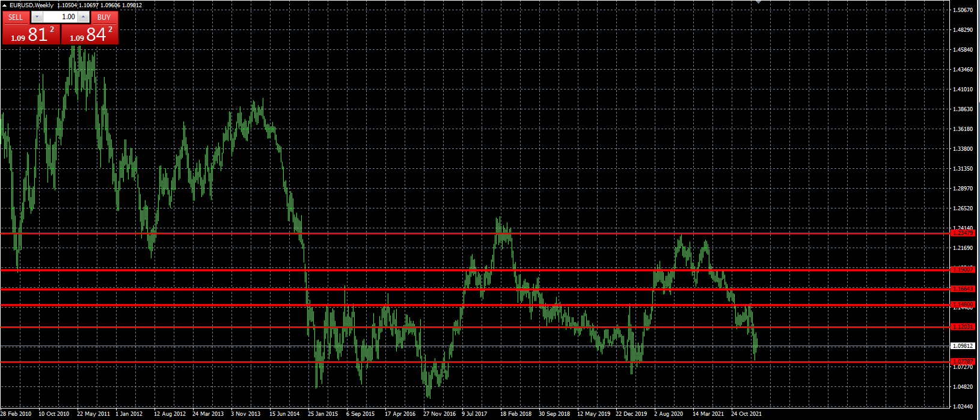Screen dimensions: 980x420
Task: Click the 12 May 2019 date label
Action: (x=593, y=414)
